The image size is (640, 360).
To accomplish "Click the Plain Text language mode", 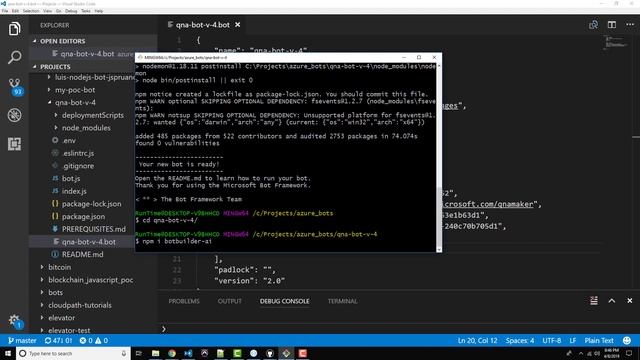I will pos(599,340).
